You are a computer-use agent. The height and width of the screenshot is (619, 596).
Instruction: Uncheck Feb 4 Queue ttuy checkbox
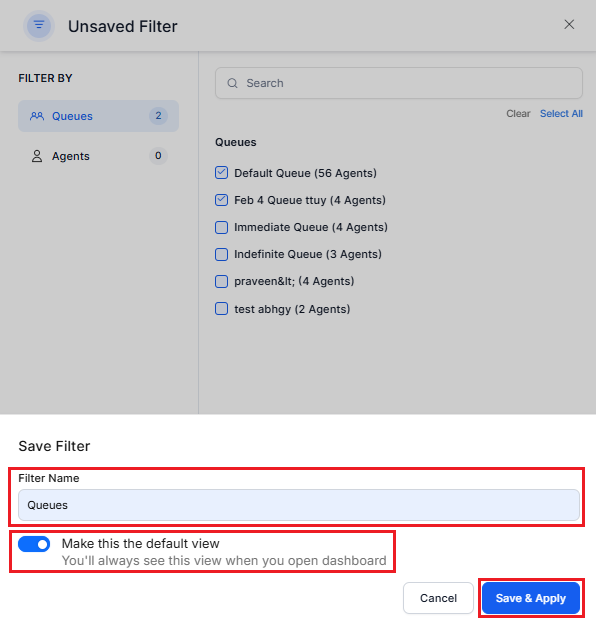221,200
